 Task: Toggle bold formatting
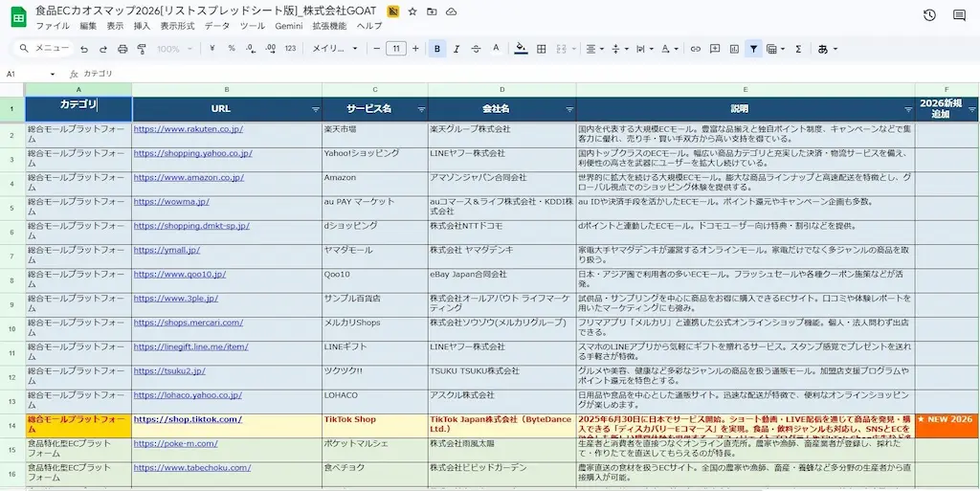(436, 49)
